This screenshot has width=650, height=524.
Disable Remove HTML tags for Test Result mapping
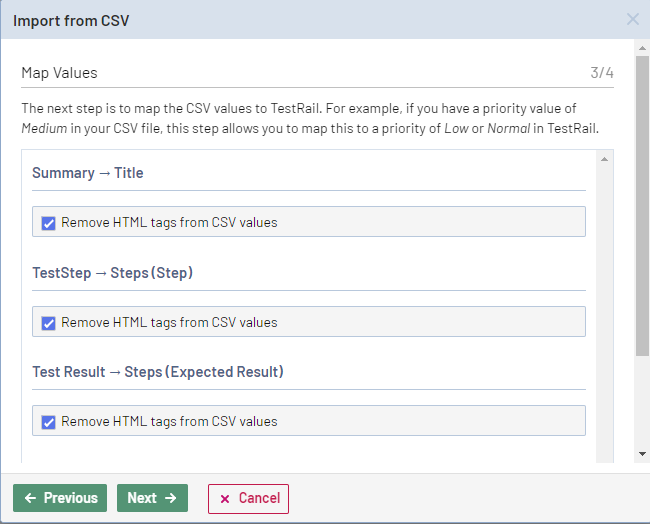[x=48, y=422]
